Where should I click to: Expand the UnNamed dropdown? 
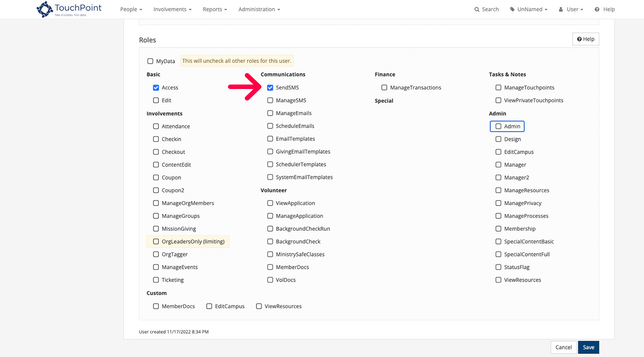[x=529, y=9]
